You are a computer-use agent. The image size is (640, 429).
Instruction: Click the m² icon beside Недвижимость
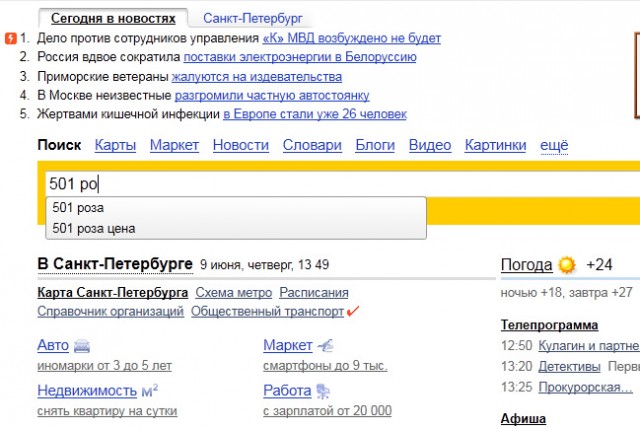click(x=150, y=391)
